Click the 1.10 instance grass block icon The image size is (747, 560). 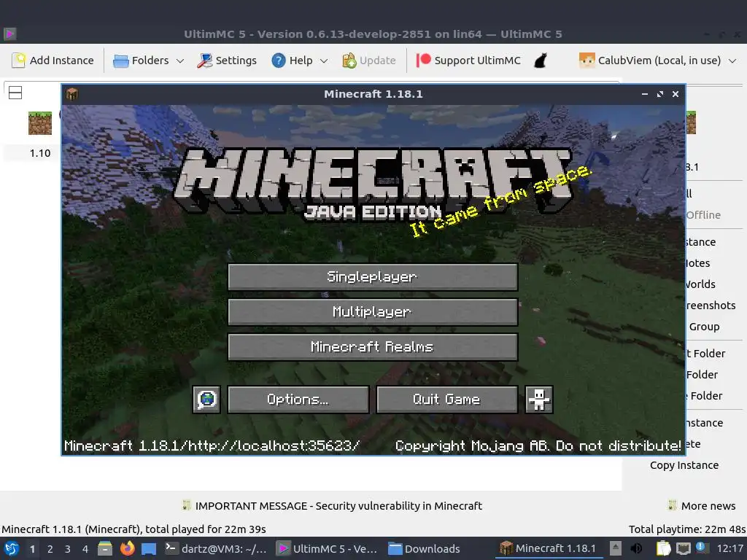pos(40,122)
